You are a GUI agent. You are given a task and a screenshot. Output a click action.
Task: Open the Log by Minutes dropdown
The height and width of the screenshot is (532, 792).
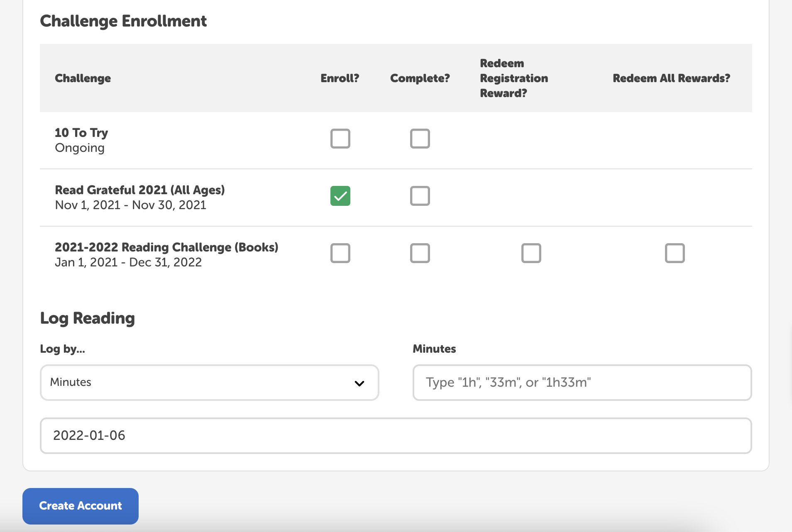209,383
